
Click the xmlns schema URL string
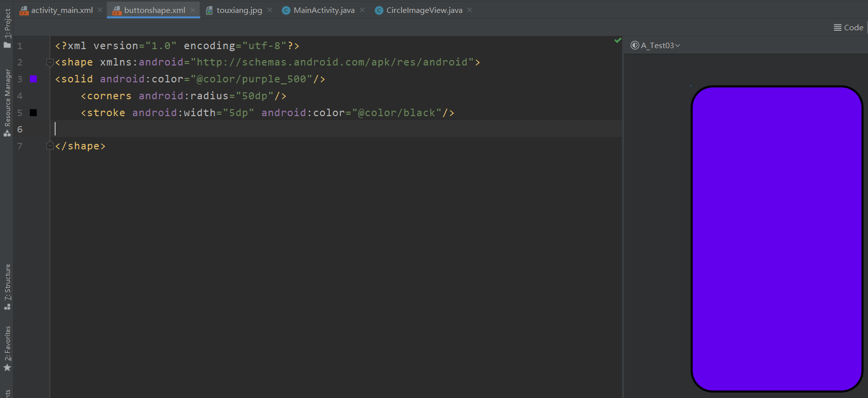point(332,62)
